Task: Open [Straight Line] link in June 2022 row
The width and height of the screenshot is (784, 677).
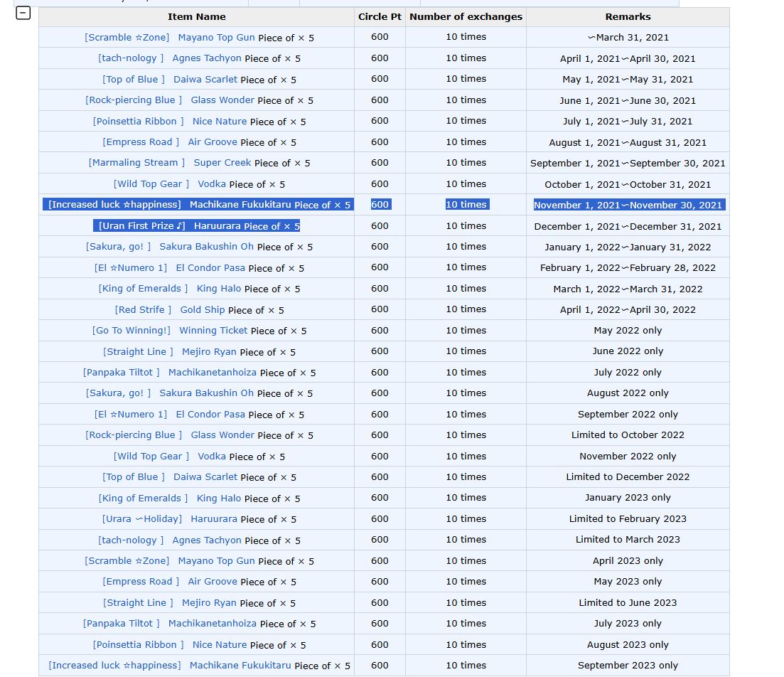Action: point(138,352)
